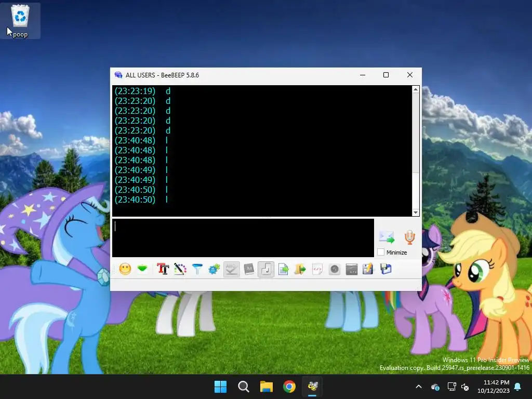Click the muted volume tray icon
The image size is (532, 399).
465,387
